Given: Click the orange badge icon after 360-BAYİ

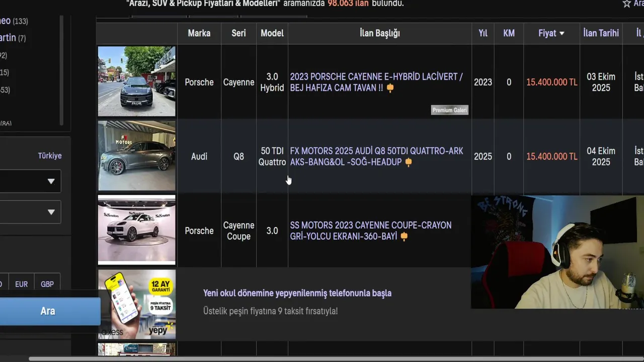Looking at the screenshot, I should [404, 236].
